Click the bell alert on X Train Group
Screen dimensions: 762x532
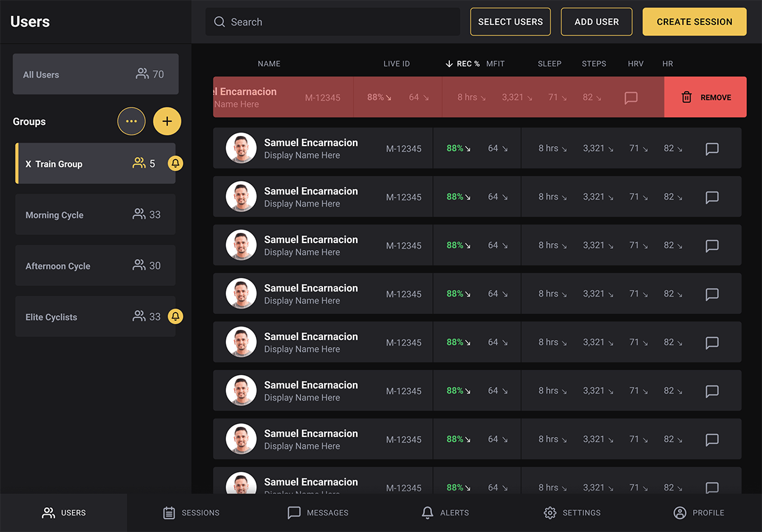[x=176, y=164]
